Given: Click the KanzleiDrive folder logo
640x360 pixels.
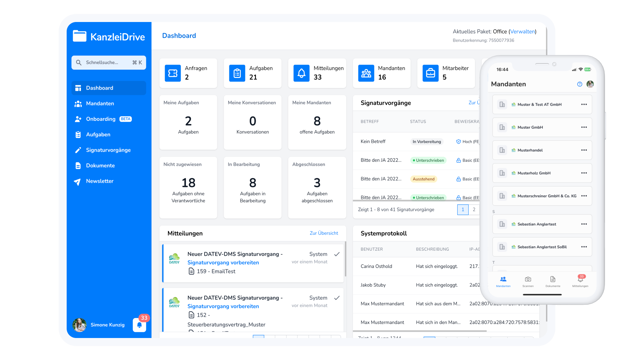Looking at the screenshot, I should pos(80,36).
